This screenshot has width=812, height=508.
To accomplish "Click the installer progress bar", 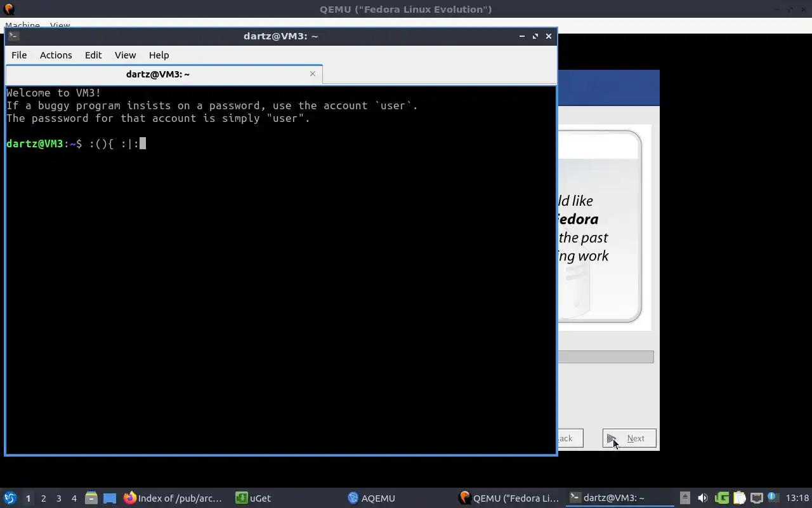I will (606, 357).
